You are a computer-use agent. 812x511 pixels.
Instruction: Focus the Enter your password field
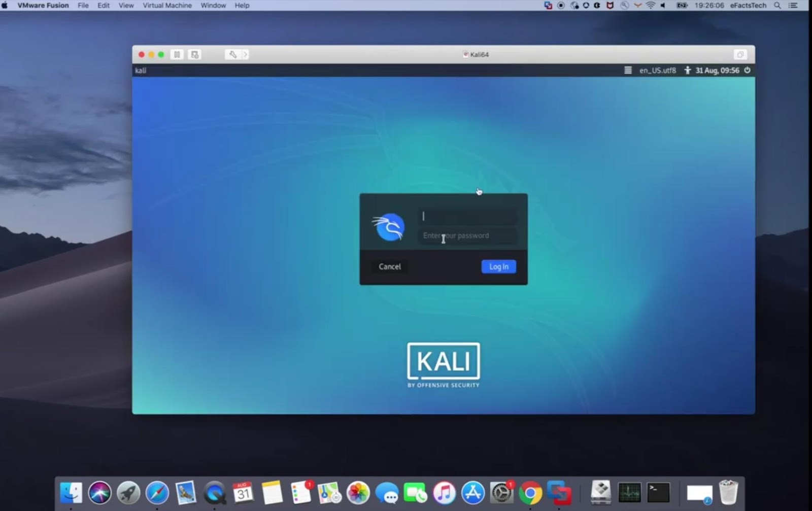[x=467, y=235]
